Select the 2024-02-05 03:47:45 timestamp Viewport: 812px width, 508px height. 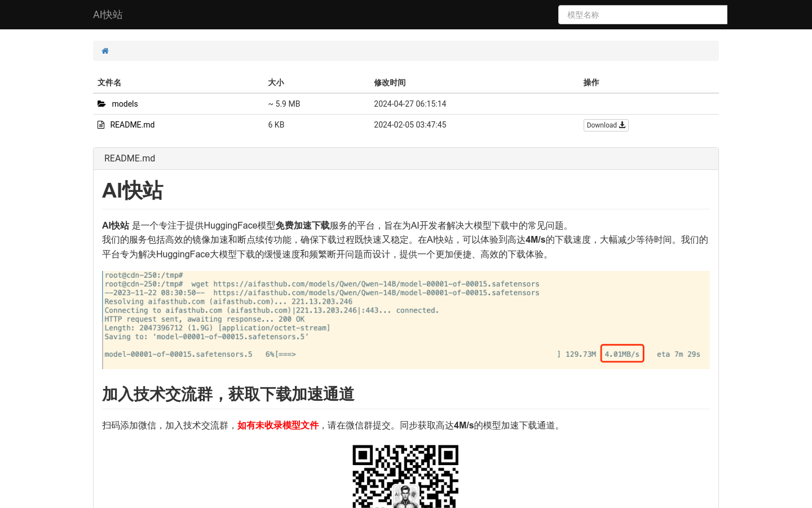[410, 125]
